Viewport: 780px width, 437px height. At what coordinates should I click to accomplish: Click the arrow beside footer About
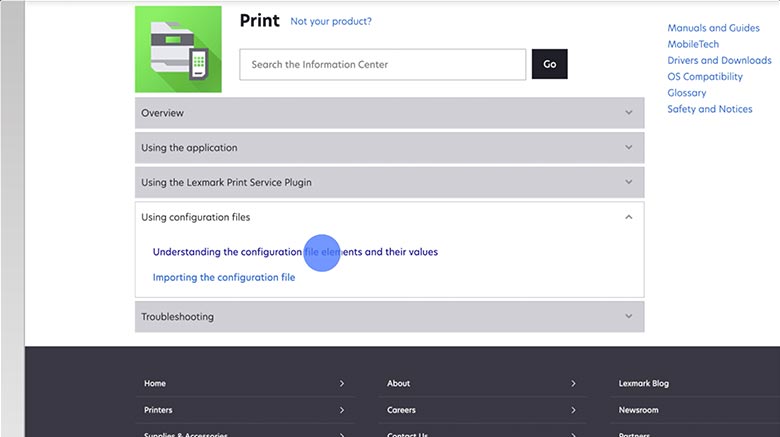pos(573,383)
